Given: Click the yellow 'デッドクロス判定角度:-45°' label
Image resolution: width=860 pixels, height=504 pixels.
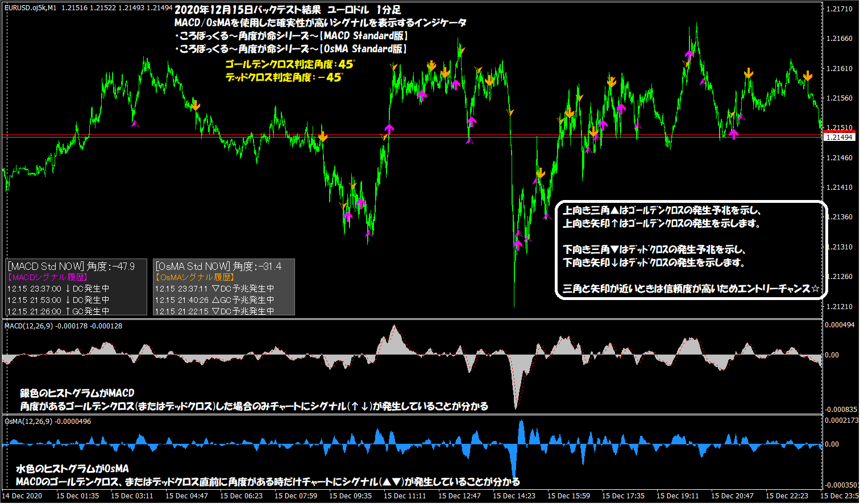Looking at the screenshot, I should pos(284,77).
